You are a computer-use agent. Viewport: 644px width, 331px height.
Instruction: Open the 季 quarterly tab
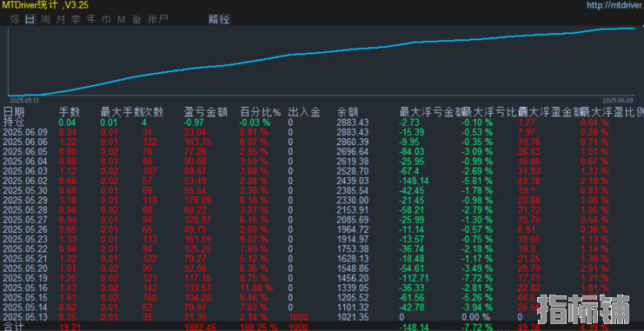tap(76, 19)
